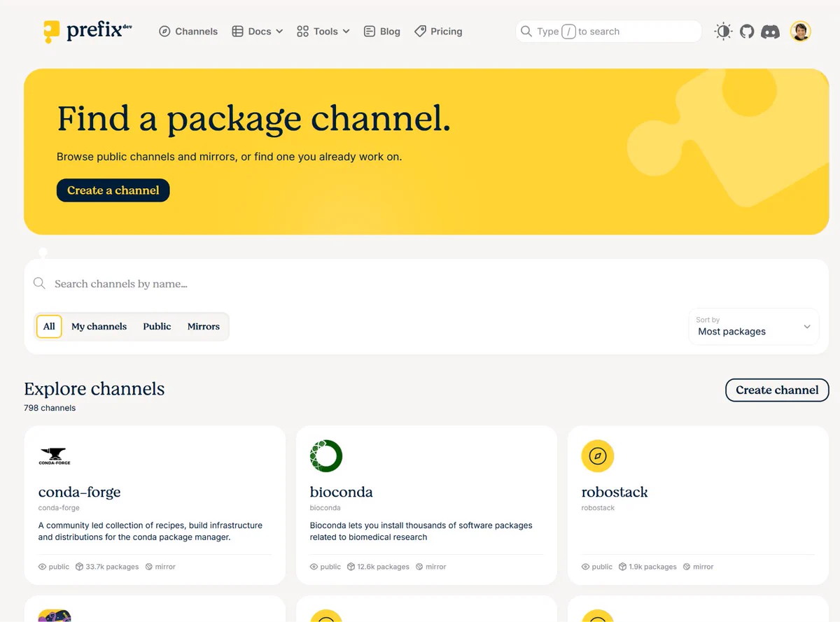Viewport: 840px width, 622px height.
Task: Open the Discord icon link
Action: (x=770, y=31)
